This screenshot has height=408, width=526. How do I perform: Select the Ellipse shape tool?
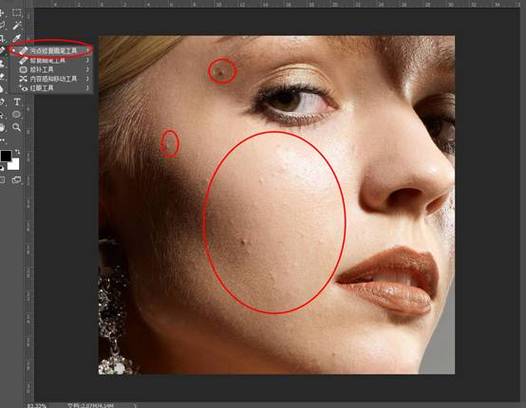[x=16, y=114]
